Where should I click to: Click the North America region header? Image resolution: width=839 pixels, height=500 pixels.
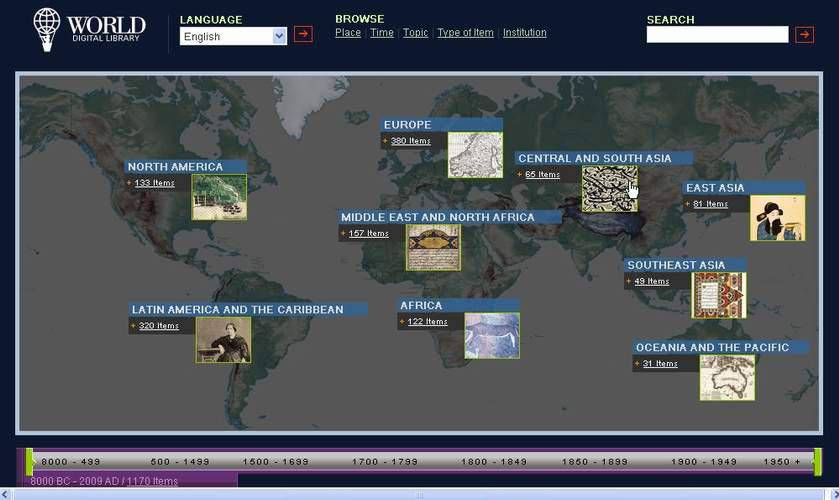click(x=186, y=166)
